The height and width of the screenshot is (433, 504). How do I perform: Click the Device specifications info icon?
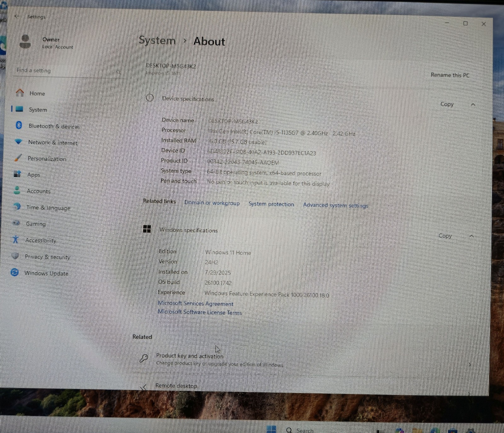tap(150, 98)
